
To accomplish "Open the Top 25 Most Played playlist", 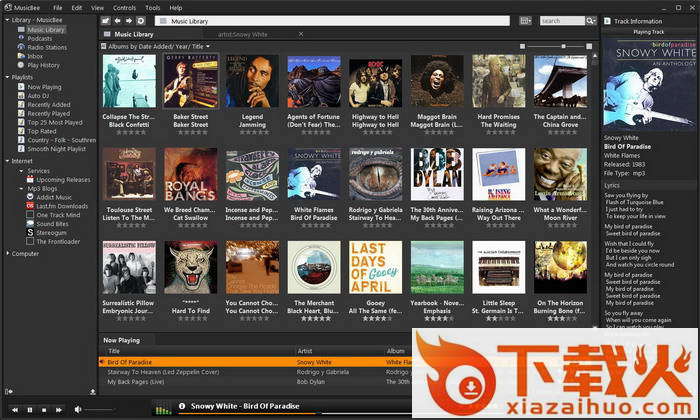I will point(55,122).
